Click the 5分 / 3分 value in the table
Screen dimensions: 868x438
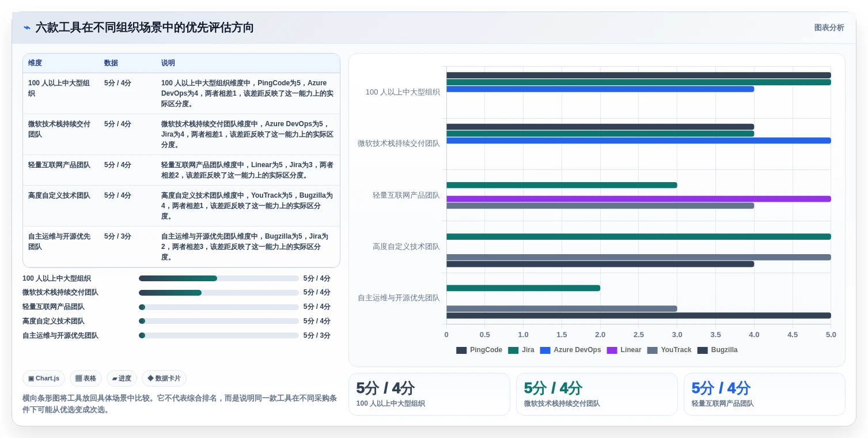[x=117, y=236]
